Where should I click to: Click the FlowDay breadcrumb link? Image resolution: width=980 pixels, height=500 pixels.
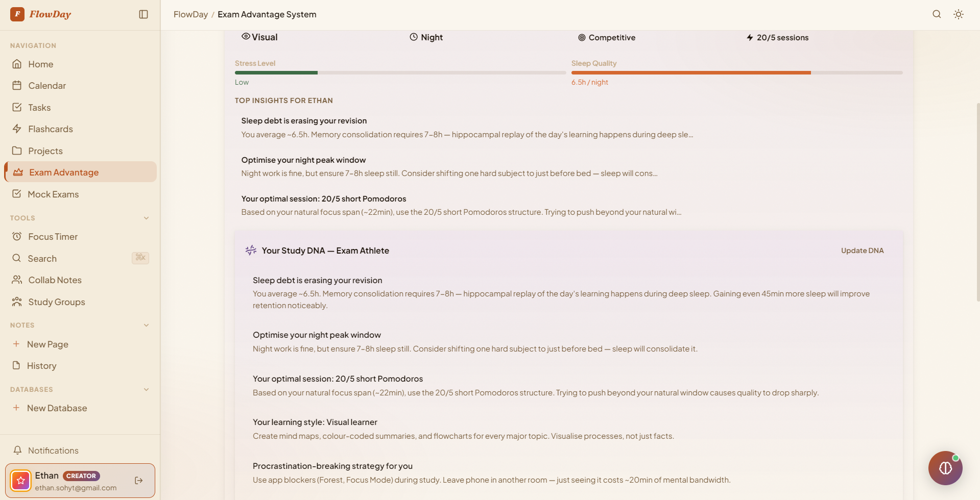[190, 14]
